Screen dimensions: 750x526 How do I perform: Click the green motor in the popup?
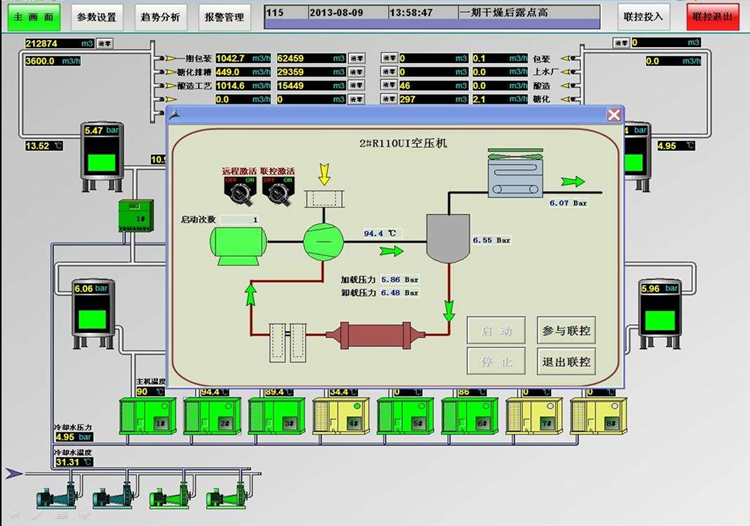238,246
